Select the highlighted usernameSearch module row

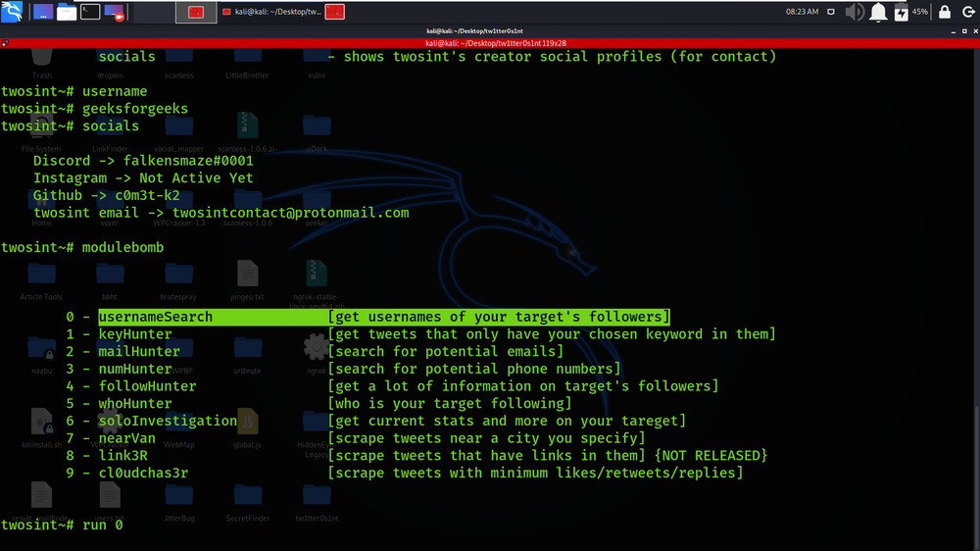point(384,317)
